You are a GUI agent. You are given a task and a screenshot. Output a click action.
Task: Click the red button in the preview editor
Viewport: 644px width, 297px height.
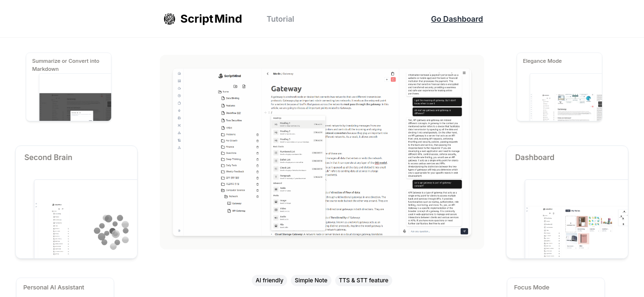[x=393, y=79]
